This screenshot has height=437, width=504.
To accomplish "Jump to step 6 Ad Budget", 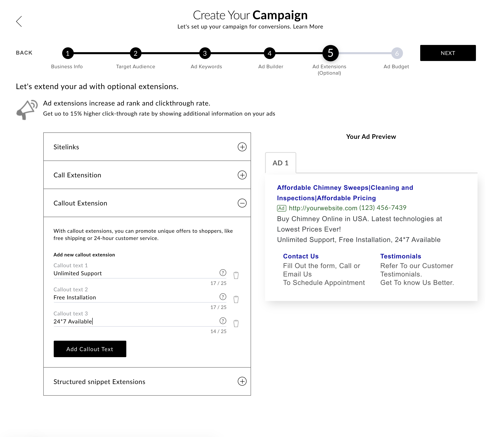I will point(397,53).
